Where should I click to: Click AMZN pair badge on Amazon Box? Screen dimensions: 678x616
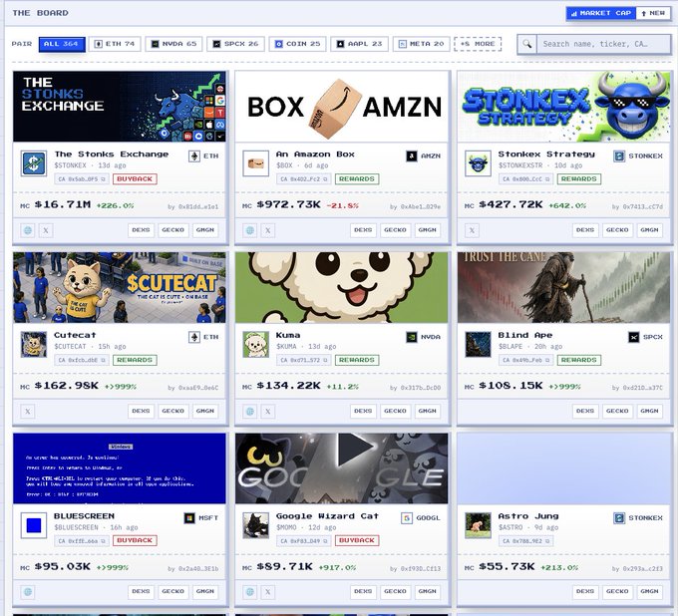pos(424,155)
